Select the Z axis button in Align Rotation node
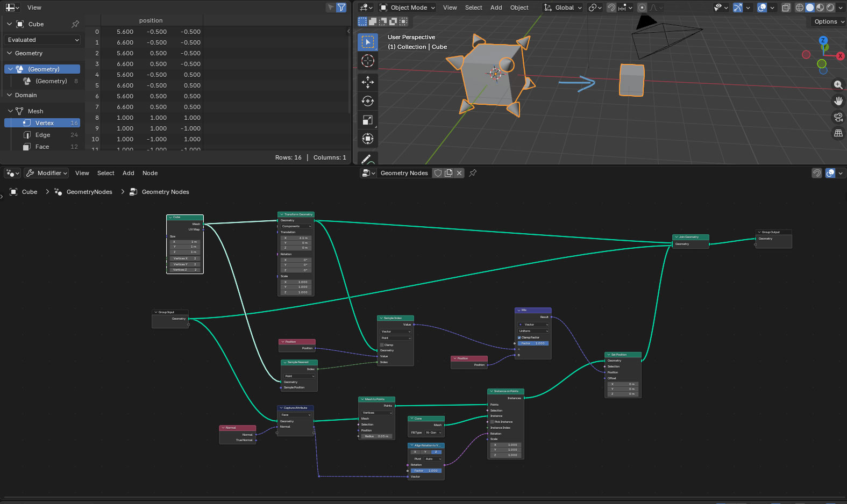Screen dimensions: 847x504 coord(436,452)
